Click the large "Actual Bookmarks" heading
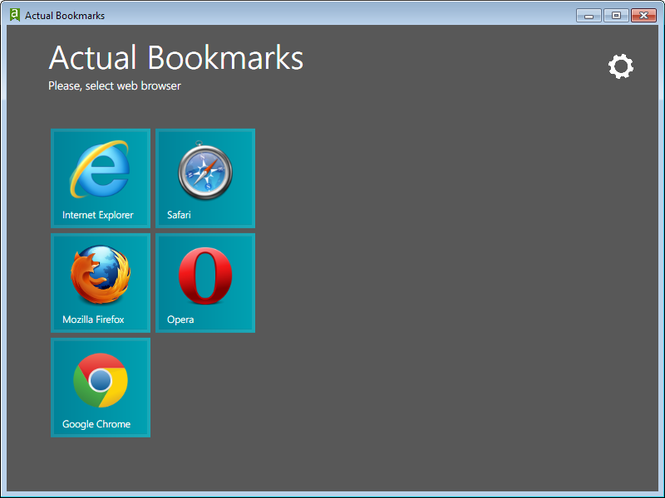 tap(176, 57)
